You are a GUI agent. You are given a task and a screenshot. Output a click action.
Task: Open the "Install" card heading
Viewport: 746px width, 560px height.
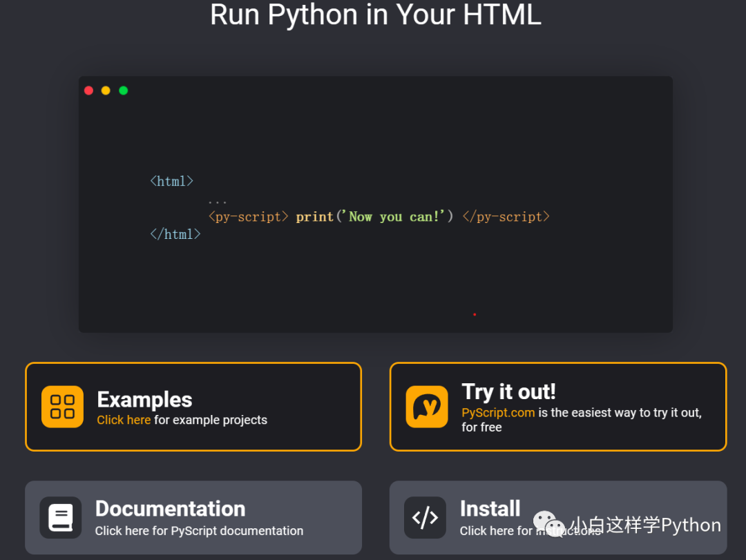(x=490, y=509)
